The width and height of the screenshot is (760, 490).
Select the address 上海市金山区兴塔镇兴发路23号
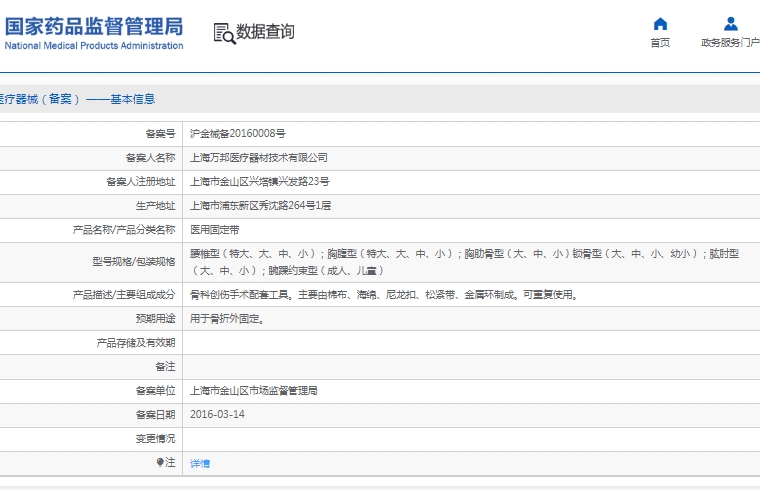tap(259, 182)
